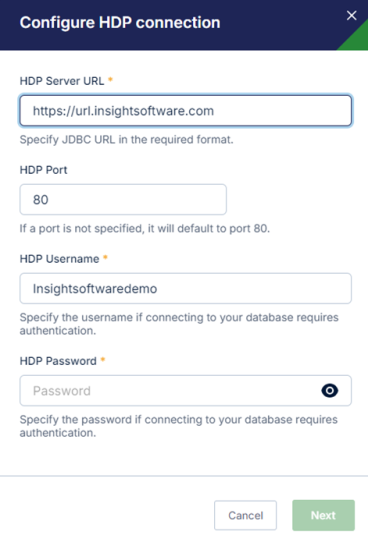Click the HDP Username label text
368x553 pixels.
point(59,259)
